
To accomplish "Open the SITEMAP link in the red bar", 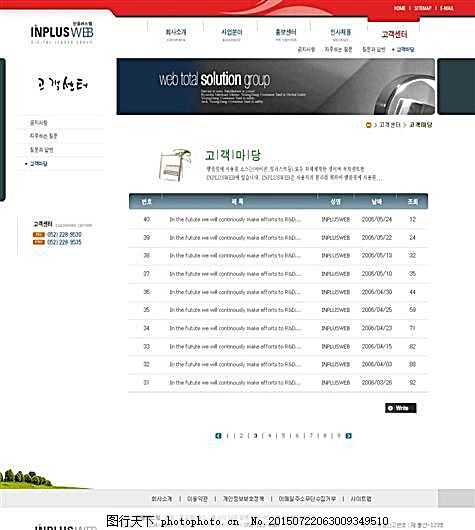I will [423, 8].
